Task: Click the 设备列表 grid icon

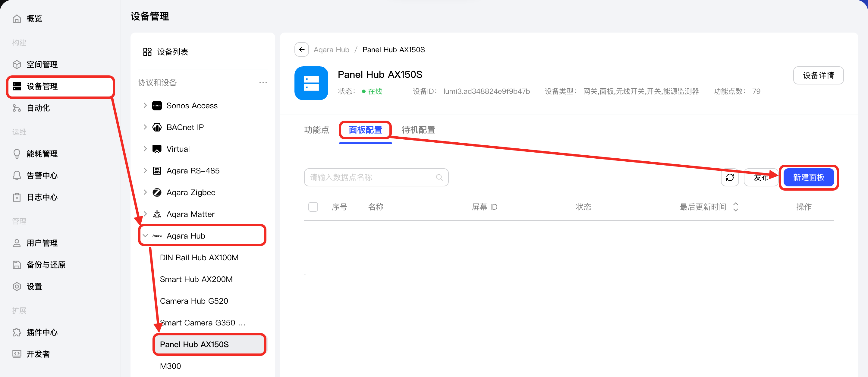Action: [x=147, y=52]
